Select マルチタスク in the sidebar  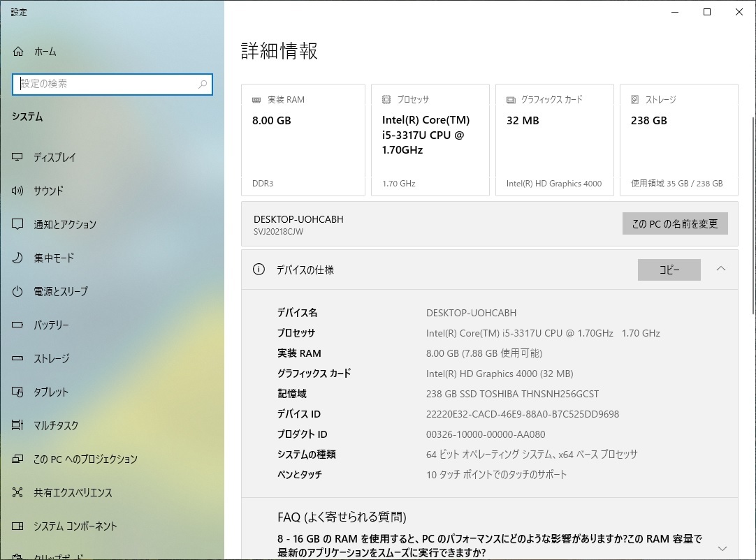[112, 425]
